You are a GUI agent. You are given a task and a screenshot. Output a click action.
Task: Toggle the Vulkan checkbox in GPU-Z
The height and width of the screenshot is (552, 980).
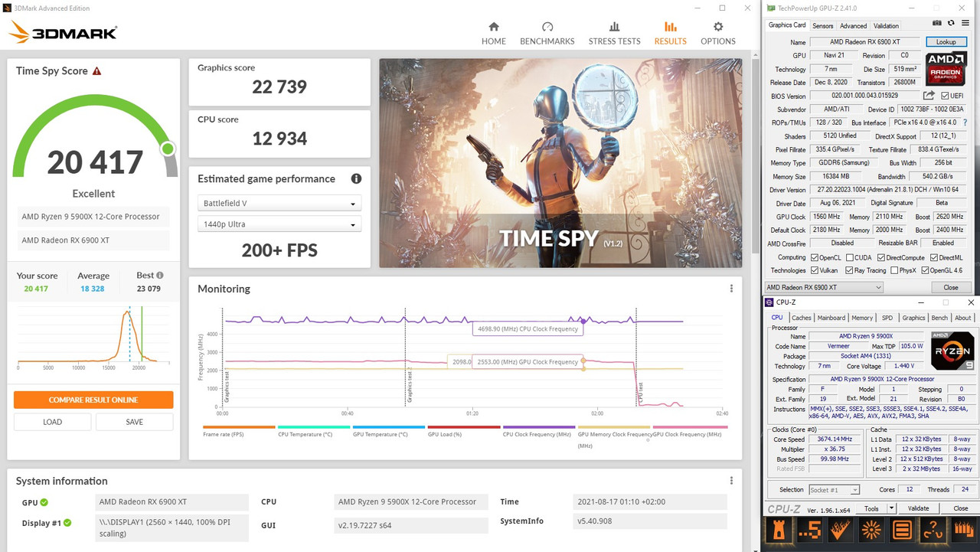[814, 271]
